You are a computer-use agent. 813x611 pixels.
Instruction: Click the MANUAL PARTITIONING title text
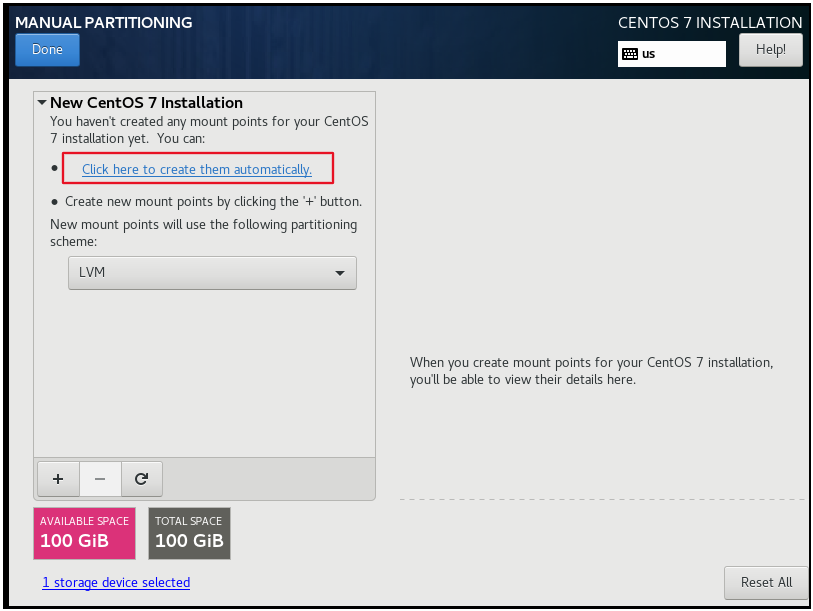click(x=104, y=22)
